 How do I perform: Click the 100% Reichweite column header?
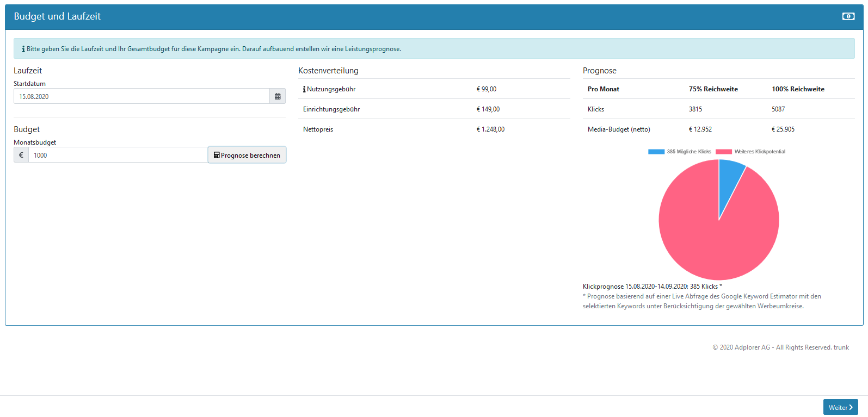click(x=798, y=89)
